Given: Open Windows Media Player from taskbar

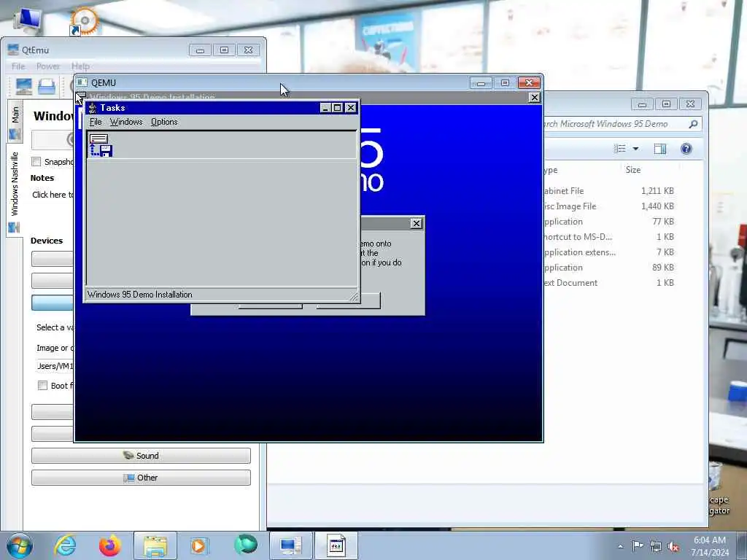Looking at the screenshot, I should (x=200, y=545).
